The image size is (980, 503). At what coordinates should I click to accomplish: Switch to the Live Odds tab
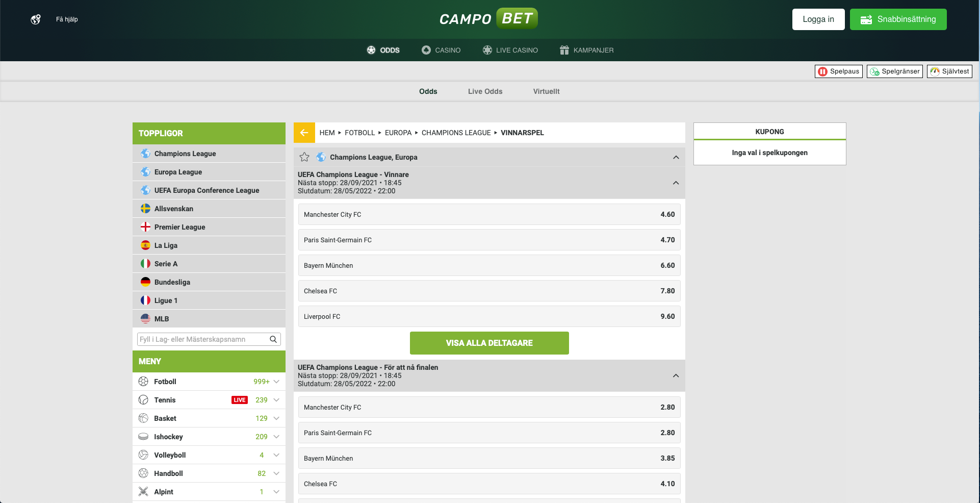tap(484, 91)
